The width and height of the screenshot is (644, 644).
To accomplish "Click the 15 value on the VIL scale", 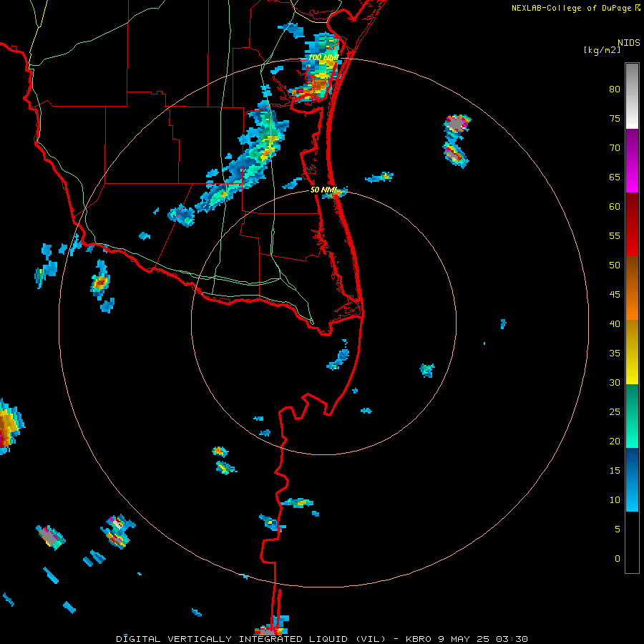I will [615, 471].
